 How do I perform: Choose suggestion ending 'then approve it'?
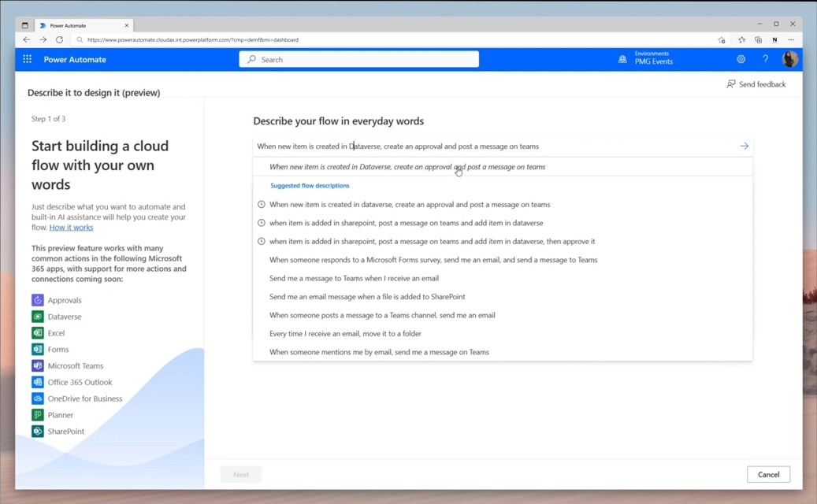(x=503, y=242)
